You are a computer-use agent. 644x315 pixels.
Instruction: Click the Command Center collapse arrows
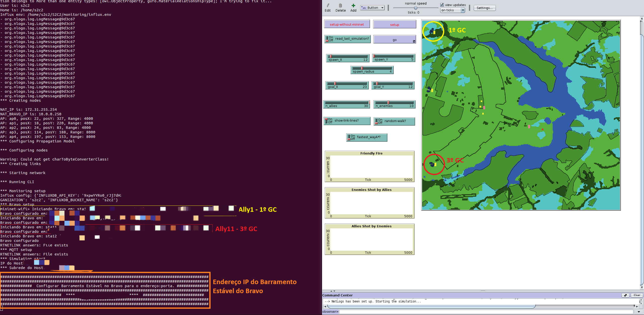click(x=333, y=291)
